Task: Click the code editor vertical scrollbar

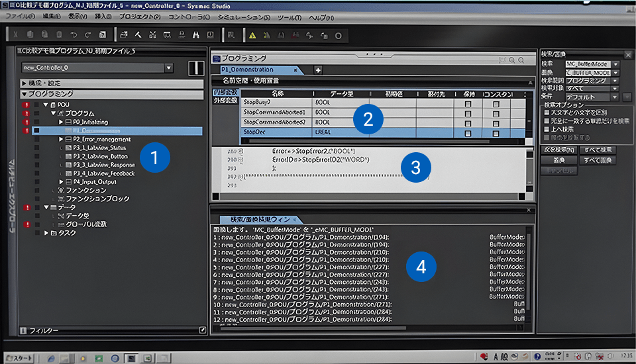Action: [x=530, y=171]
